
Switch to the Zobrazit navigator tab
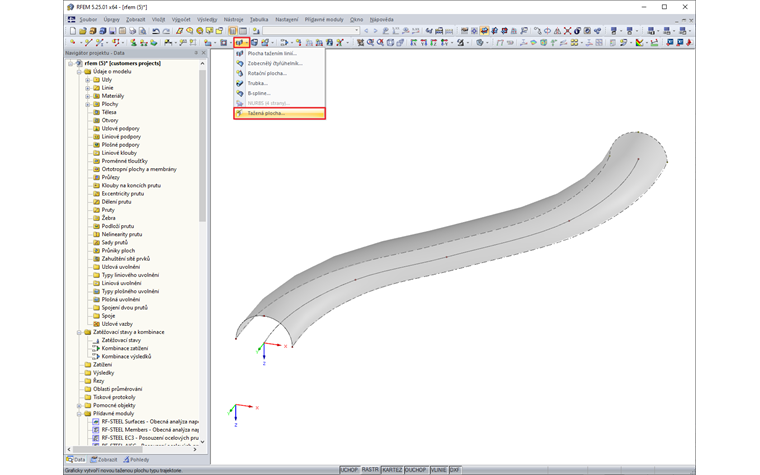click(105, 460)
